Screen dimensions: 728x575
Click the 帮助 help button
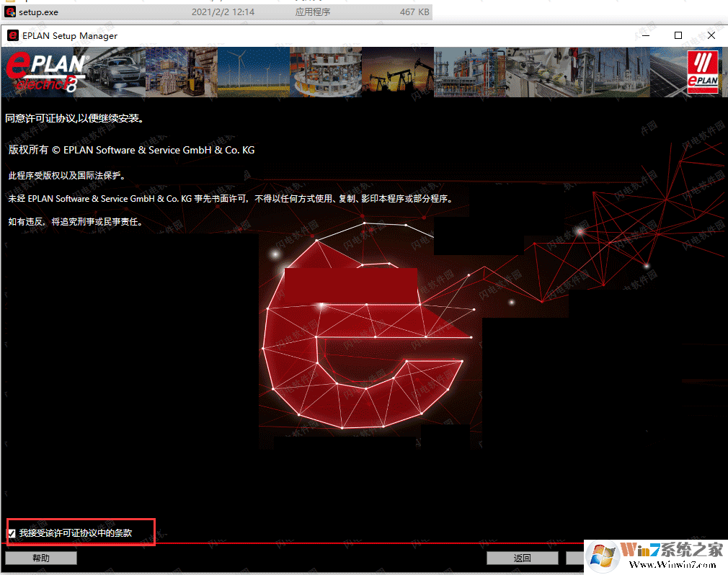(41, 558)
